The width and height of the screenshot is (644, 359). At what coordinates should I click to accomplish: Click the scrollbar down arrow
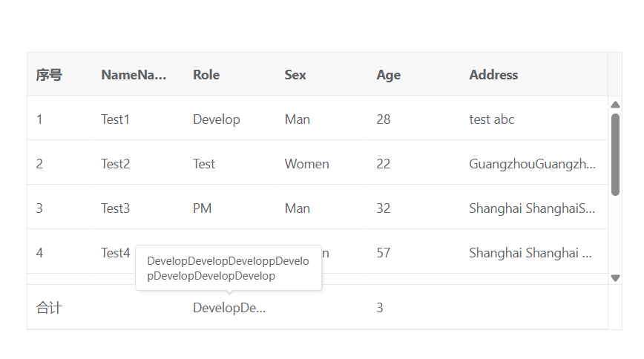point(615,278)
